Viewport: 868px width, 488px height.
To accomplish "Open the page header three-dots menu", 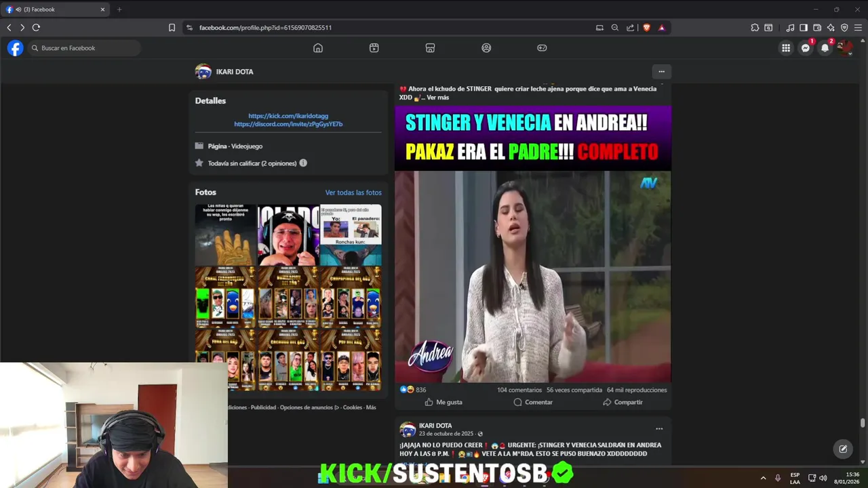I will pyautogui.click(x=661, y=71).
